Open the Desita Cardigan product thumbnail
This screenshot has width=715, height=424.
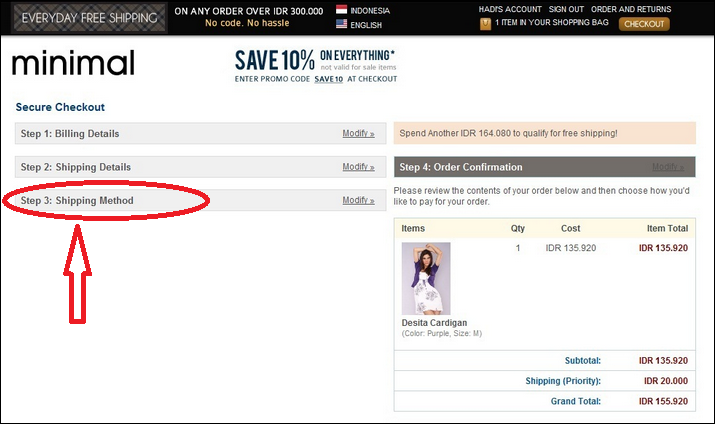pyautogui.click(x=426, y=278)
